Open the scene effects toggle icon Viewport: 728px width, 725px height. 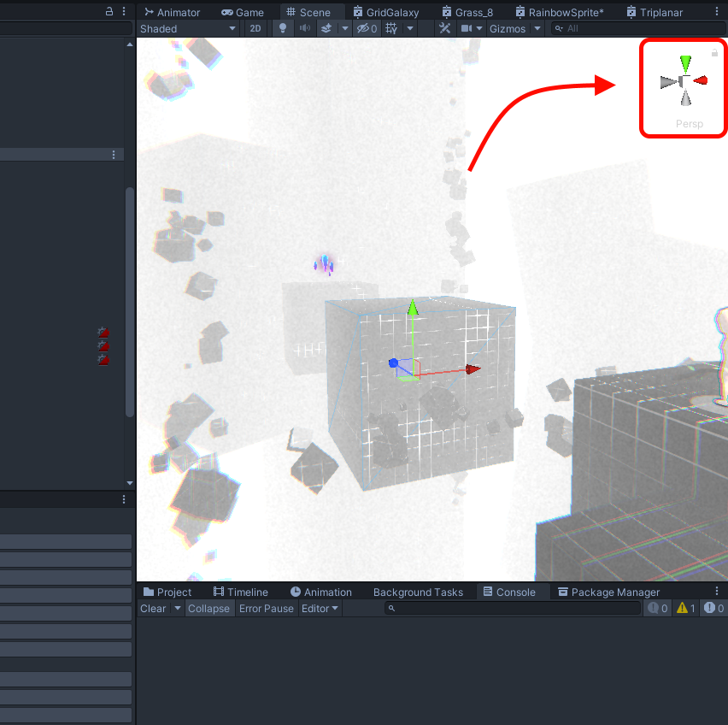click(329, 28)
